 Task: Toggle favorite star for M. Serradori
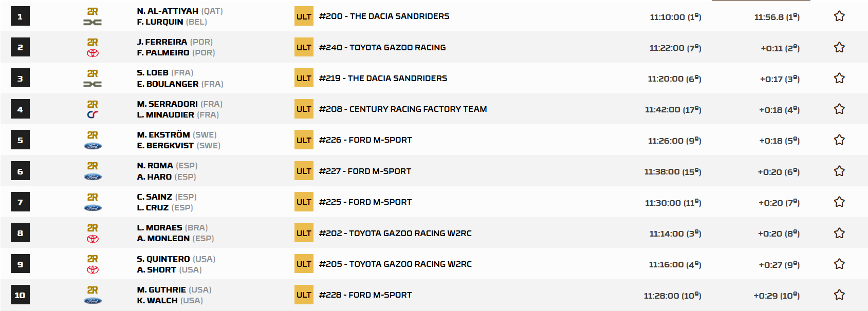pyautogui.click(x=839, y=109)
